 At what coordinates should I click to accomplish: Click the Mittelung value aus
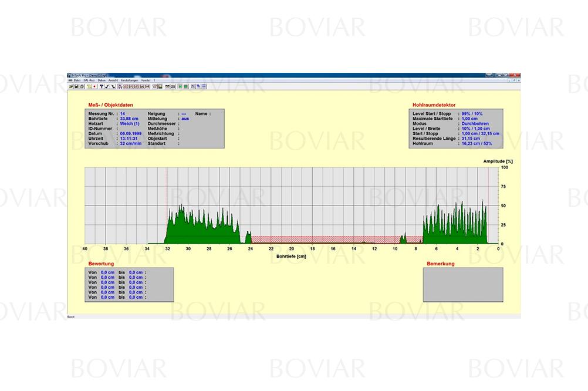click(185, 119)
